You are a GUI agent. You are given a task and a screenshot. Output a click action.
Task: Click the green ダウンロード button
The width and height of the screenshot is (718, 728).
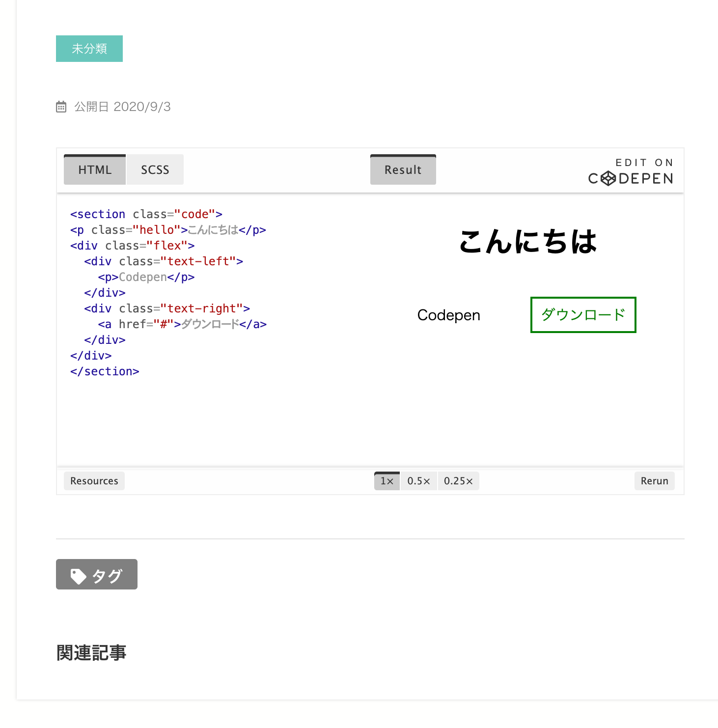pos(583,315)
